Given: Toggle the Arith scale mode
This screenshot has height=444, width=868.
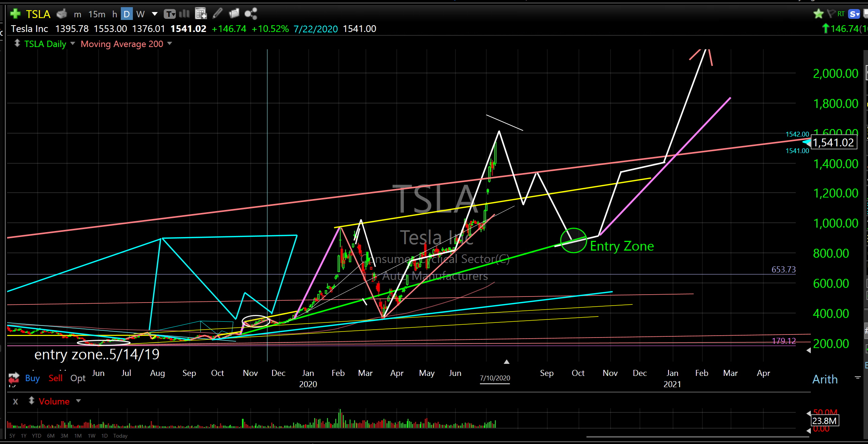Looking at the screenshot, I should [x=825, y=379].
